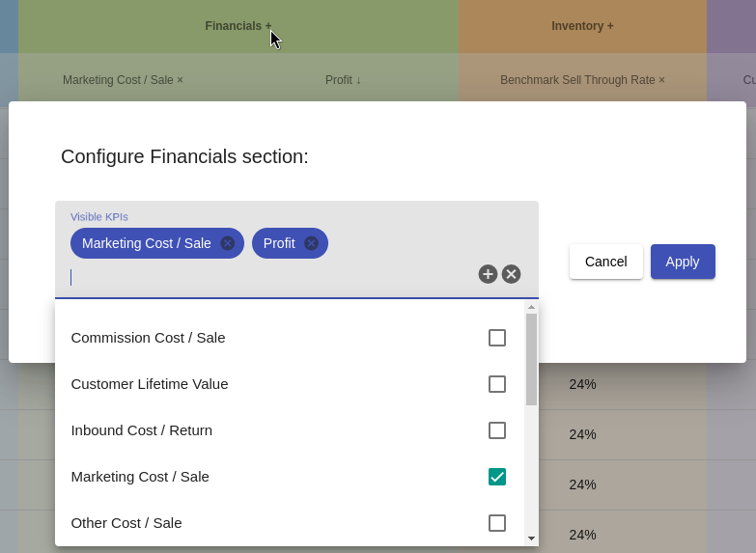This screenshot has height=553, width=756.
Task: Check the Customer Lifetime Value checkbox
Action: click(497, 384)
